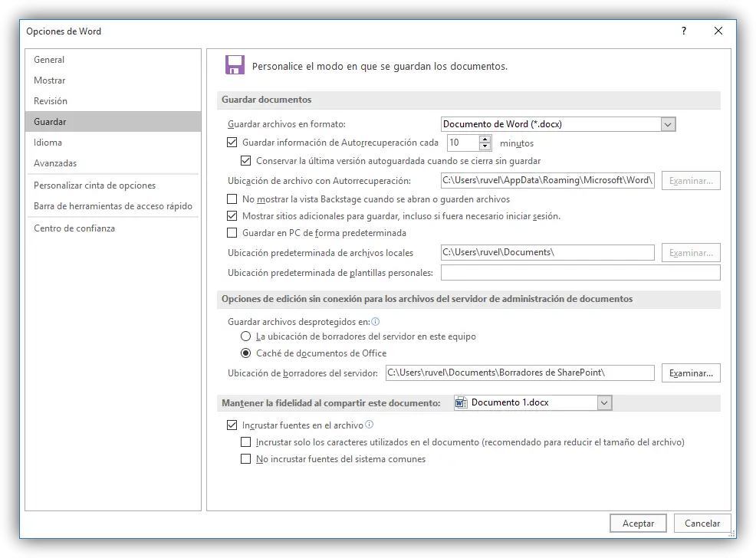Click the Guardar archivos en formato label
756x558 pixels.
coord(287,124)
